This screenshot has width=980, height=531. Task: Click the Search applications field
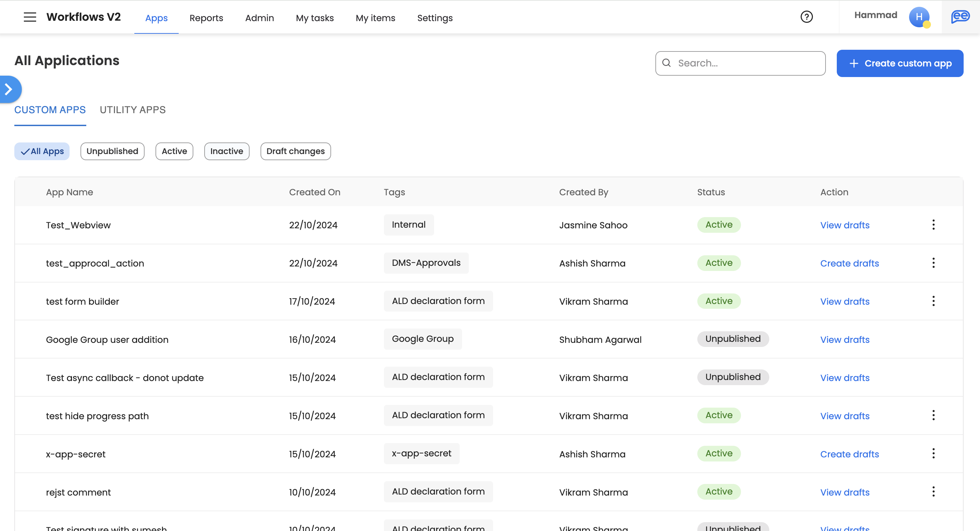click(746, 63)
